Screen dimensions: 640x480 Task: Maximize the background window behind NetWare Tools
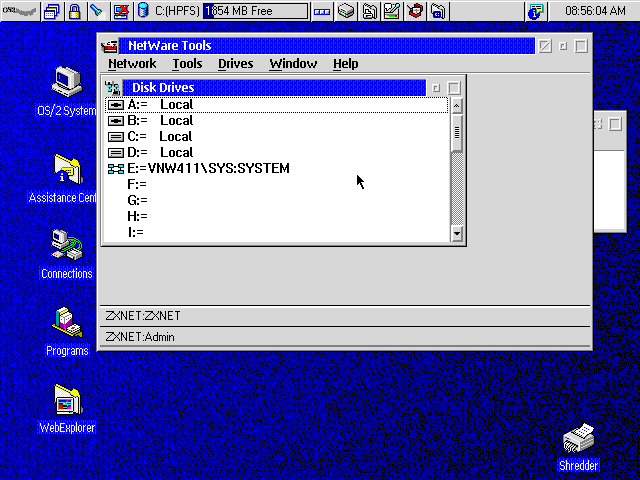point(616,124)
